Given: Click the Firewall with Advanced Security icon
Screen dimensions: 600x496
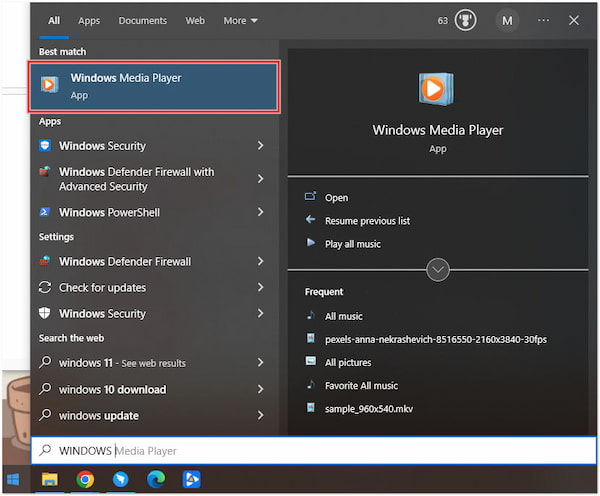Looking at the screenshot, I should 45,171.
